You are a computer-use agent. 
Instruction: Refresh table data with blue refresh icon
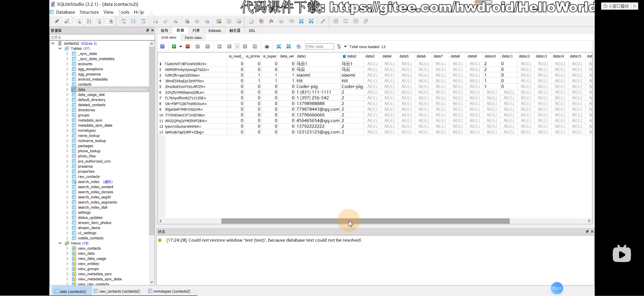162,46
